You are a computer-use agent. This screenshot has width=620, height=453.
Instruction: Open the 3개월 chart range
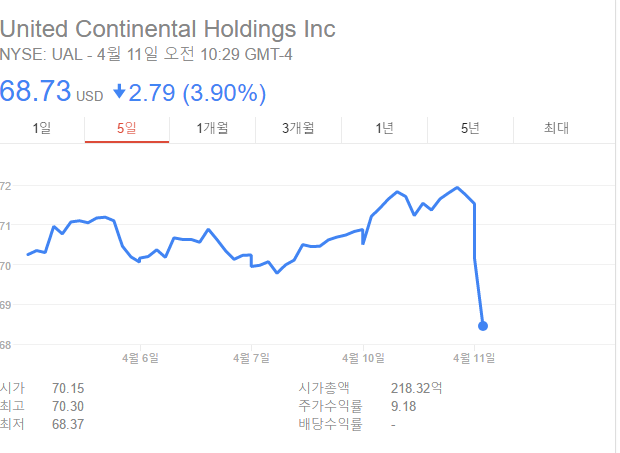point(298,128)
